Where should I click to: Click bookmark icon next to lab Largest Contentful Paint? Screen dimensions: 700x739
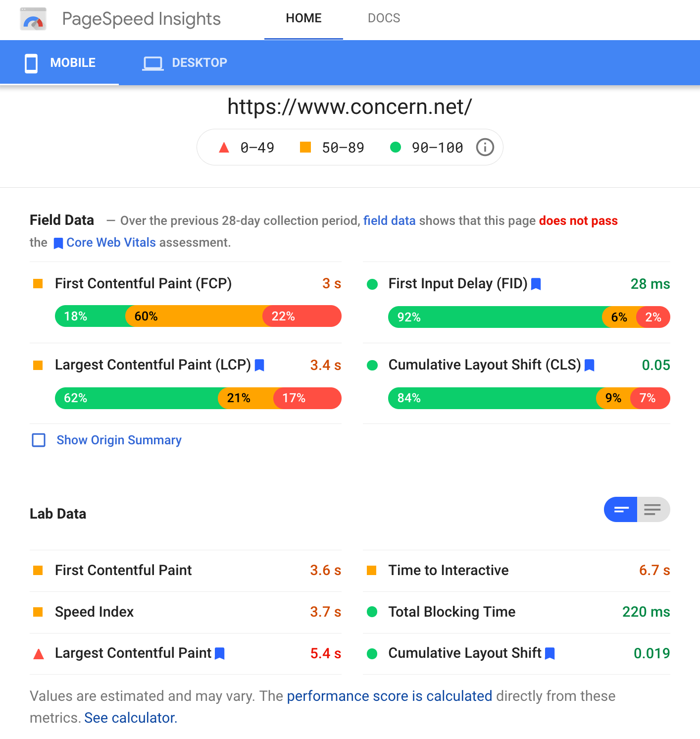[220, 653]
